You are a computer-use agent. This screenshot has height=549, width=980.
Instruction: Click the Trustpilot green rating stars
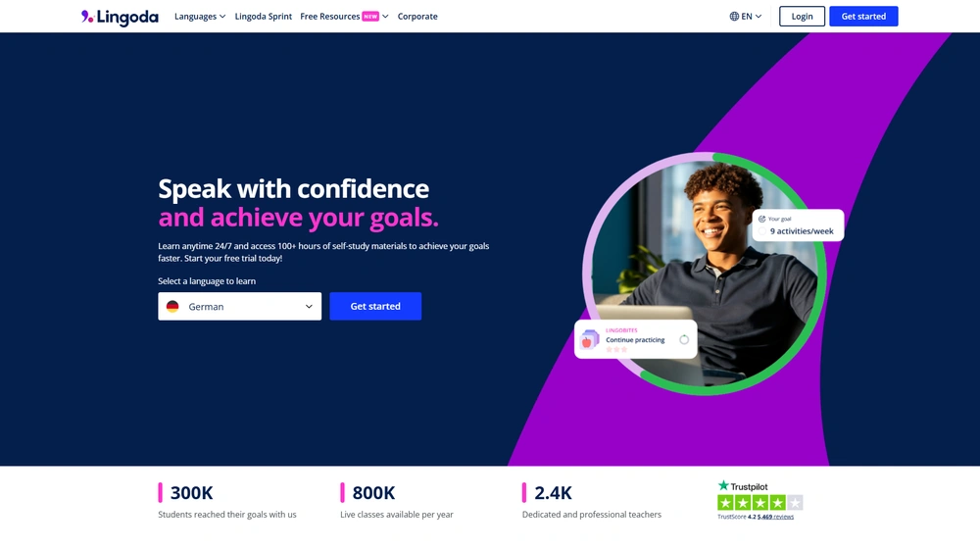pyautogui.click(x=760, y=502)
